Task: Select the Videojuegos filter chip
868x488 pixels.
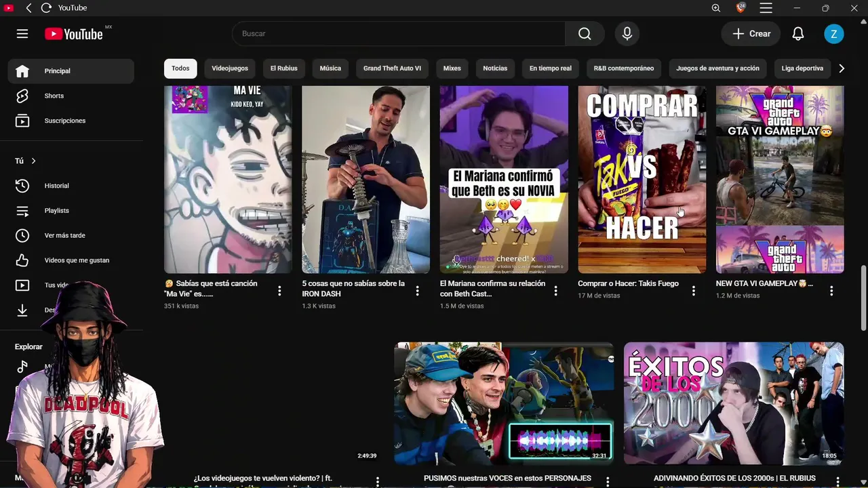Action: [230, 68]
